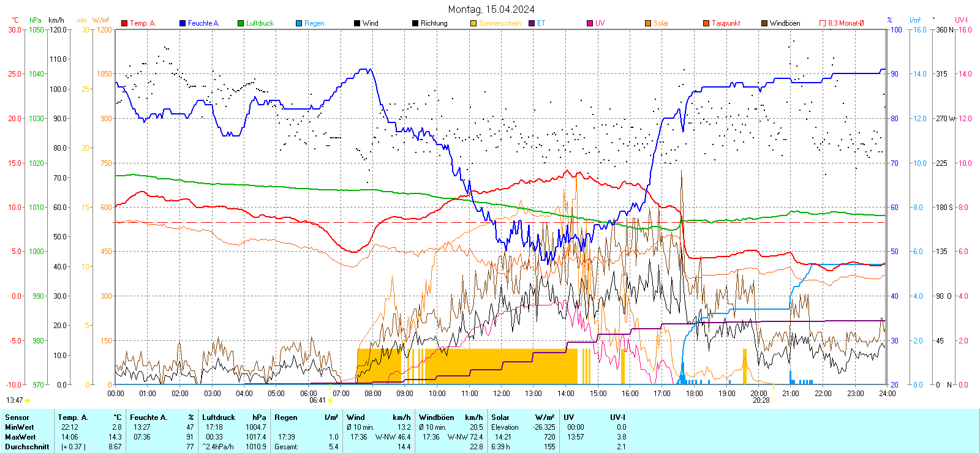The image size is (980, 453).
Task: Click the black Wind legend square
Action: click(x=357, y=23)
